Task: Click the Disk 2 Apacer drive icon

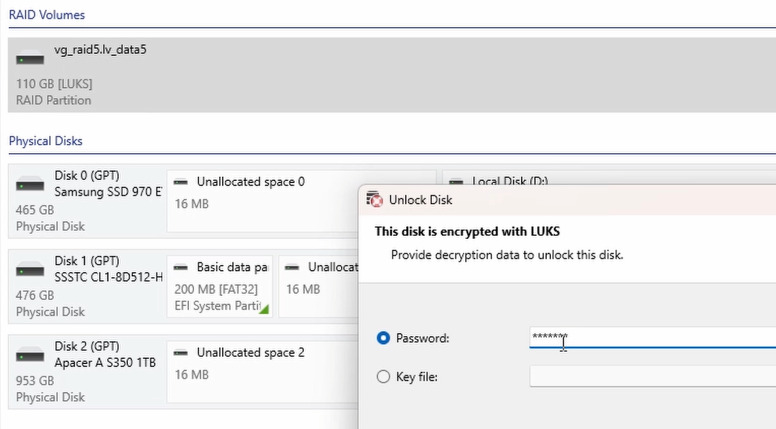Action: pyautogui.click(x=30, y=355)
